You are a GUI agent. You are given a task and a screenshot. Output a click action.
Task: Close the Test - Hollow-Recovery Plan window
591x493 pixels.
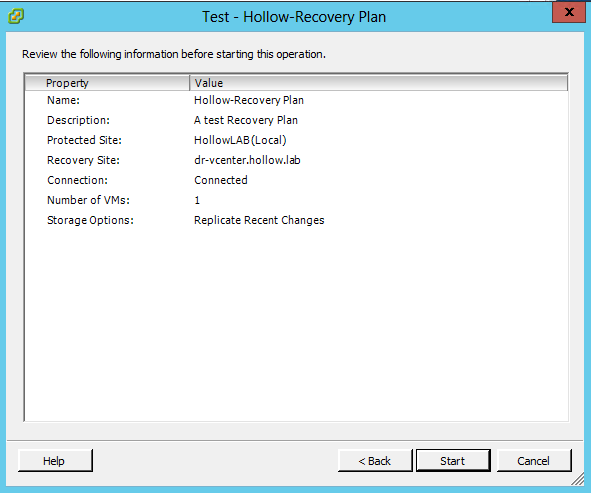coord(569,12)
